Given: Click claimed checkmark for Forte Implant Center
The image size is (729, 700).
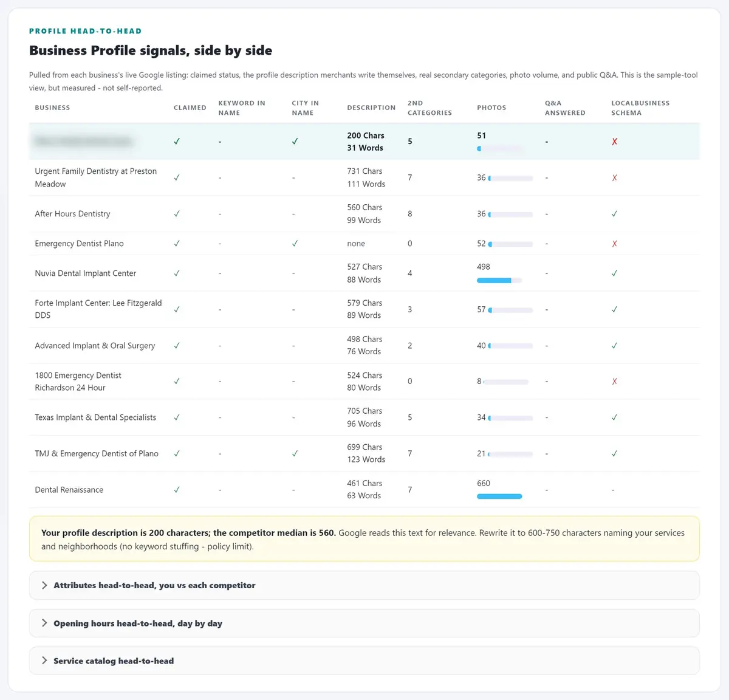Looking at the screenshot, I should point(177,309).
